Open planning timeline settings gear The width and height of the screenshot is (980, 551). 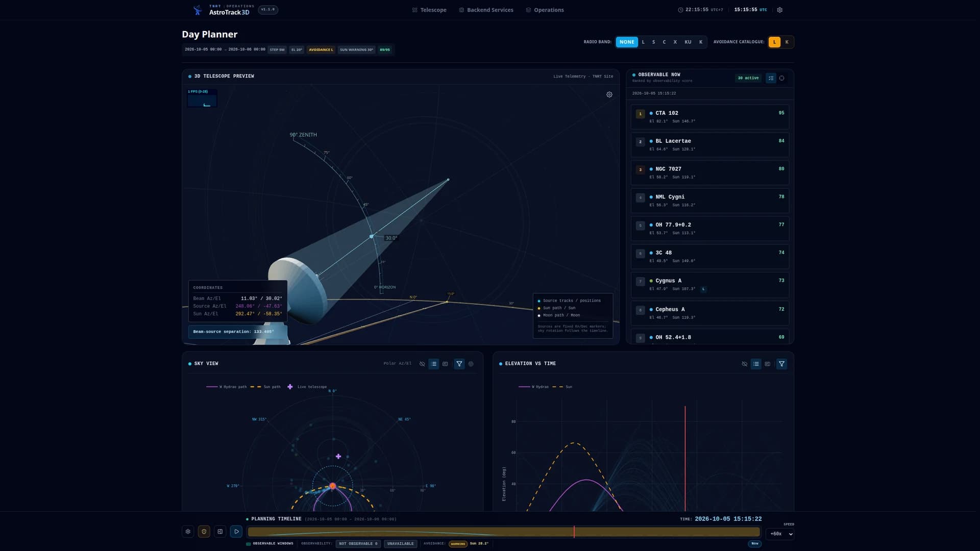[188, 532]
